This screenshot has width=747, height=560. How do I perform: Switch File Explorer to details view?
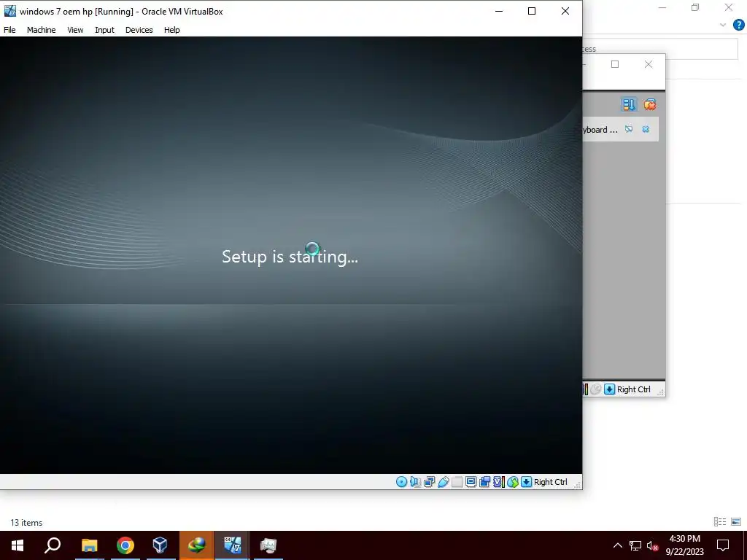point(720,522)
